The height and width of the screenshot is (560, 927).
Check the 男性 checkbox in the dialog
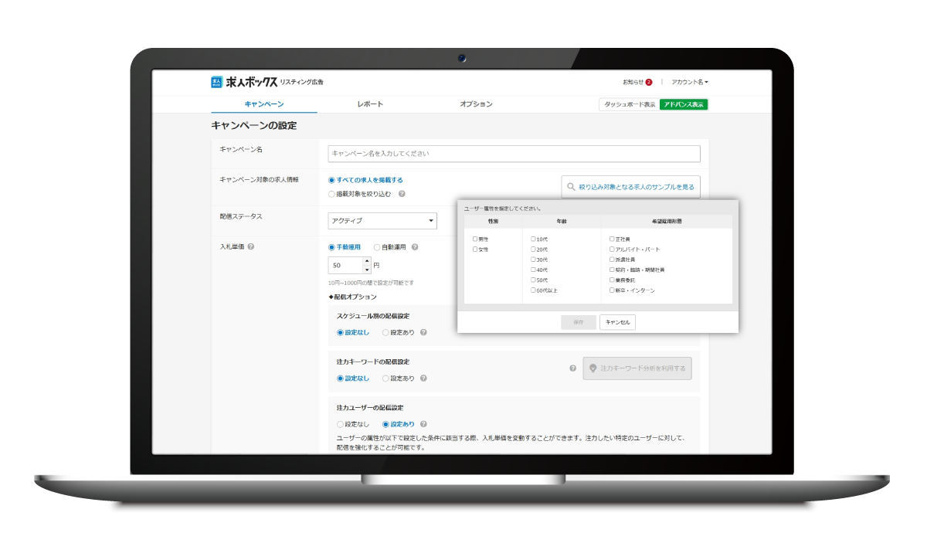click(474, 239)
